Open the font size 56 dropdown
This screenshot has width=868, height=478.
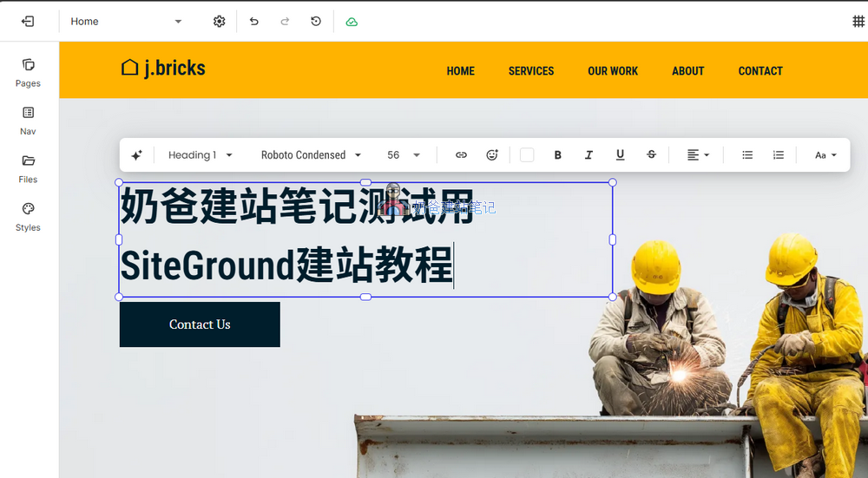pyautogui.click(x=404, y=155)
